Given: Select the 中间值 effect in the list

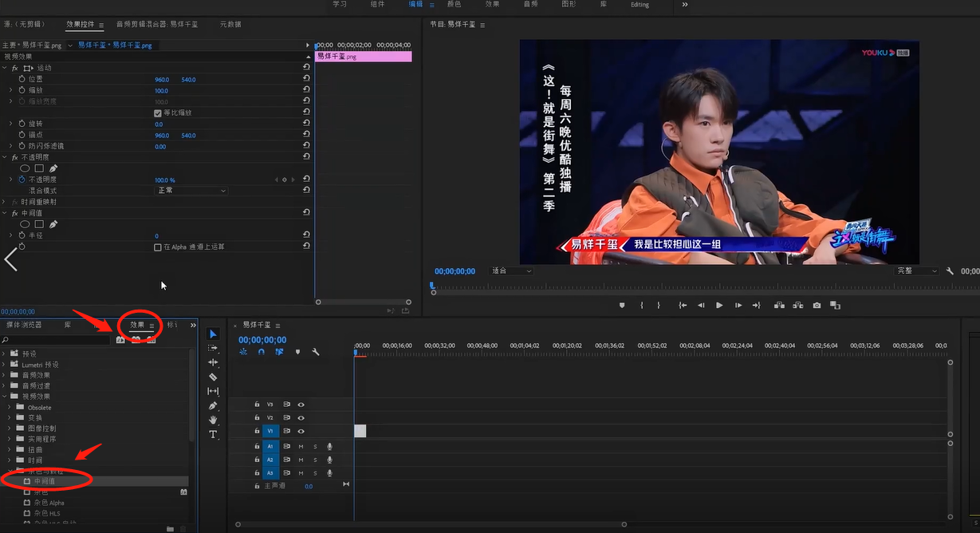Looking at the screenshot, I should [45, 481].
